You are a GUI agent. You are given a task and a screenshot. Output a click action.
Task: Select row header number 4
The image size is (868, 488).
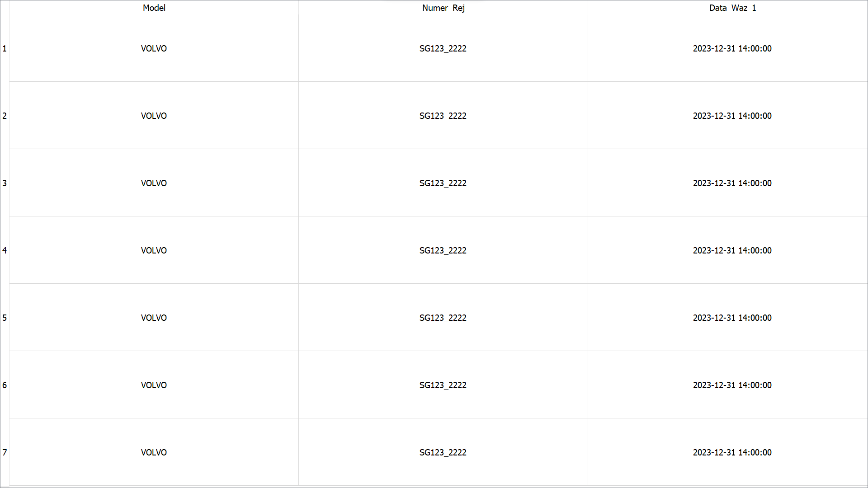[x=5, y=250]
